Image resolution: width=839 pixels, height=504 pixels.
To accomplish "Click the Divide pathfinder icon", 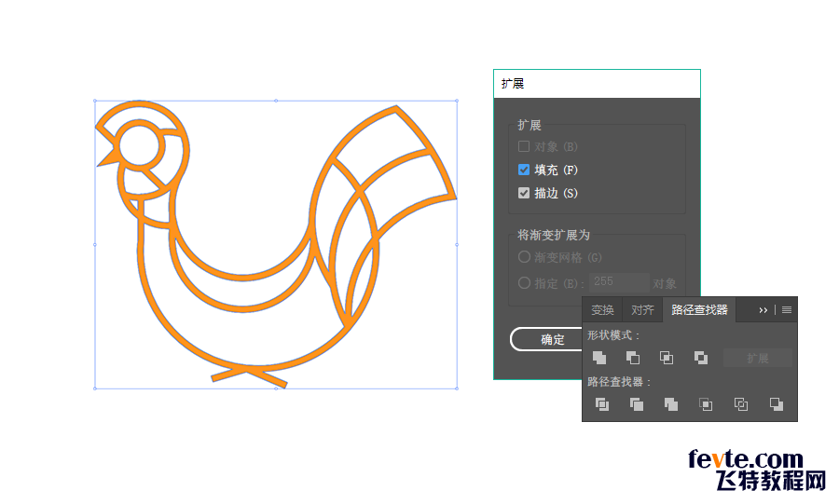I will [x=602, y=404].
